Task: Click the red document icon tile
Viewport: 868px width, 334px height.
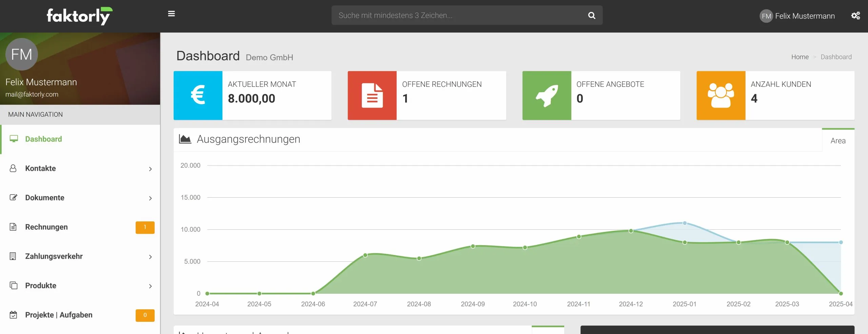Action: 372,95
